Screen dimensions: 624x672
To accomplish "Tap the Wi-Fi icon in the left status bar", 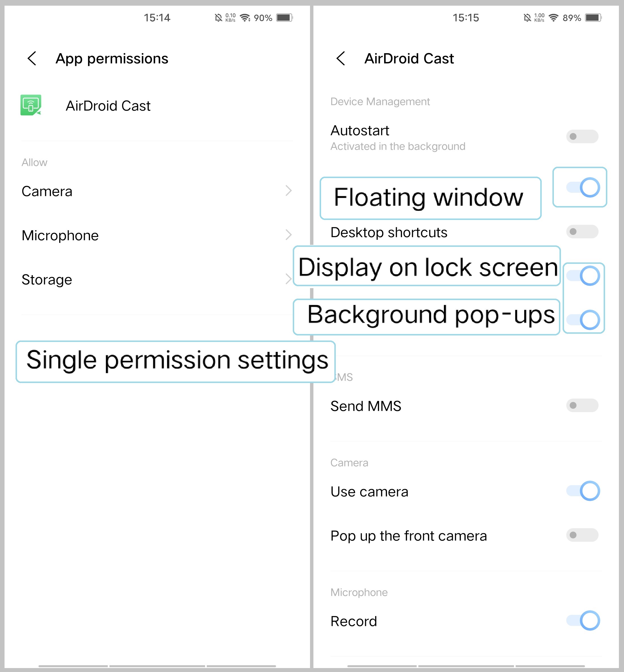I will point(246,17).
